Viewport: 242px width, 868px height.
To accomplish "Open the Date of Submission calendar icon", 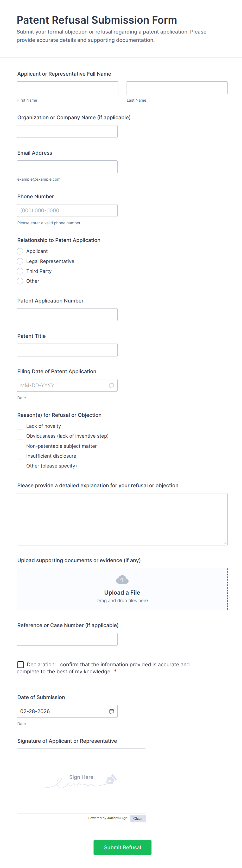I will click(x=111, y=711).
